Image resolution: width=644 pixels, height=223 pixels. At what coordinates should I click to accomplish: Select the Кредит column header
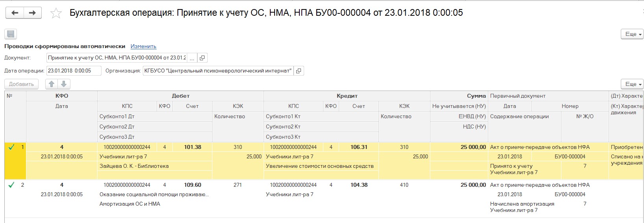(x=347, y=96)
